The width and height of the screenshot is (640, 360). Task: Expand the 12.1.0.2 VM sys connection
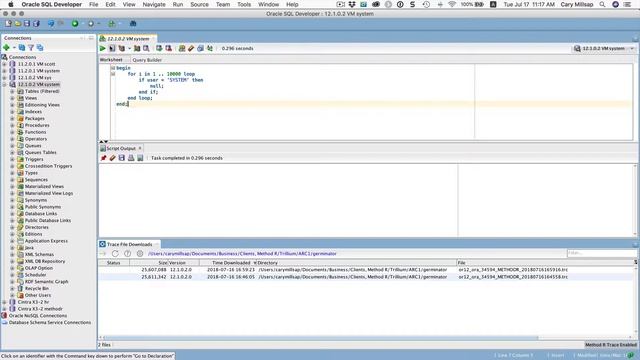(4, 78)
